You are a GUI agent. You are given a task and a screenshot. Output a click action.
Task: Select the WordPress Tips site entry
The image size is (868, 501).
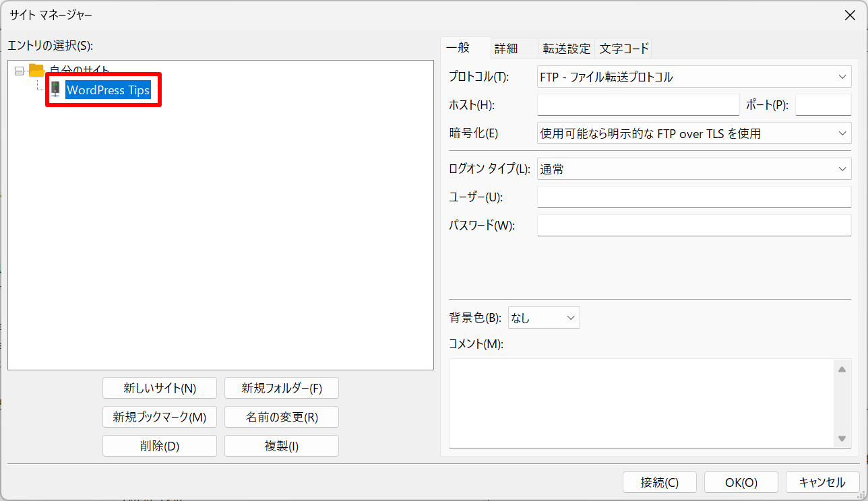click(x=108, y=90)
